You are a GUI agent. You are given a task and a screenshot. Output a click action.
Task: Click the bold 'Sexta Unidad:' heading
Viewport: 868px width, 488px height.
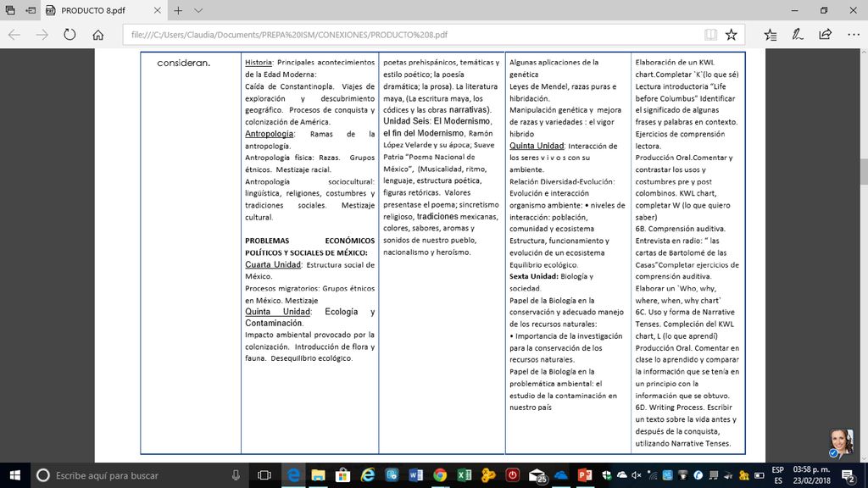(534, 276)
